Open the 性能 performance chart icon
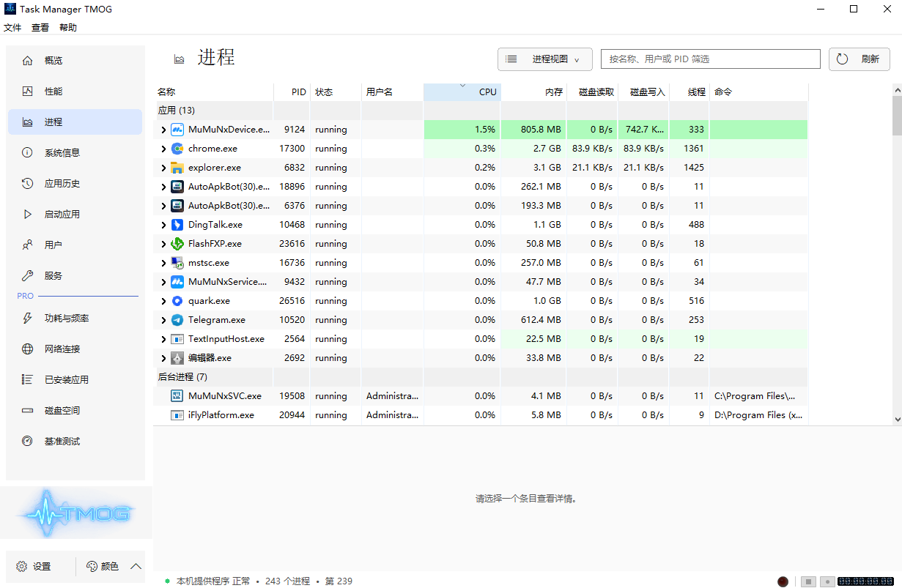902x588 pixels. (28, 92)
